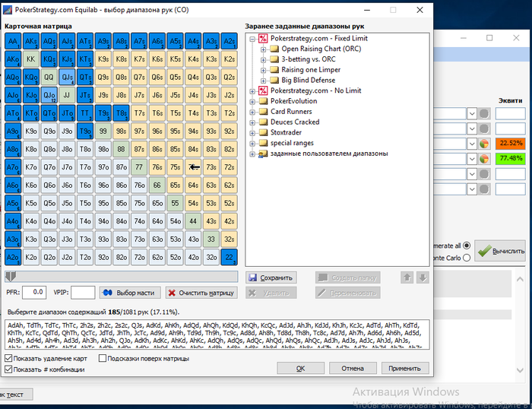This screenshot has width=532, height=409.
Task: Click the PFR input field
Action: pyautogui.click(x=34, y=292)
